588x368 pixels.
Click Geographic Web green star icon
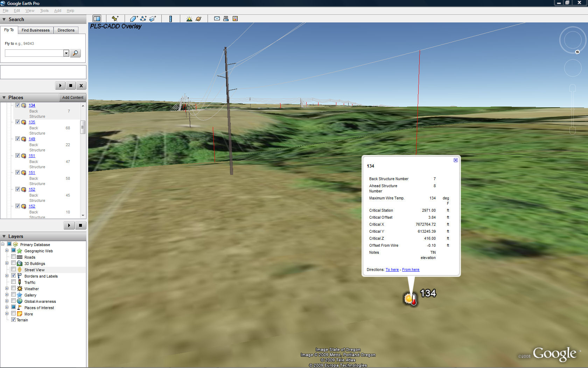point(20,251)
